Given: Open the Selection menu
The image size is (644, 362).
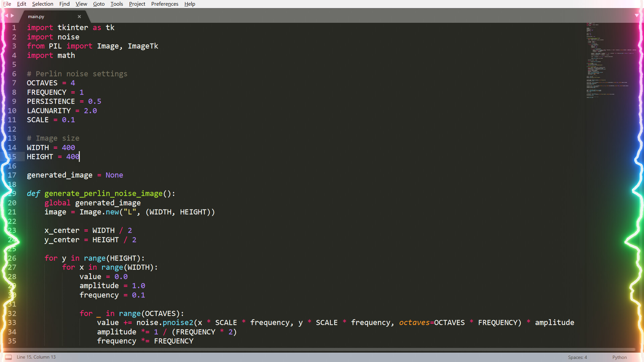Looking at the screenshot, I should pyautogui.click(x=43, y=4).
